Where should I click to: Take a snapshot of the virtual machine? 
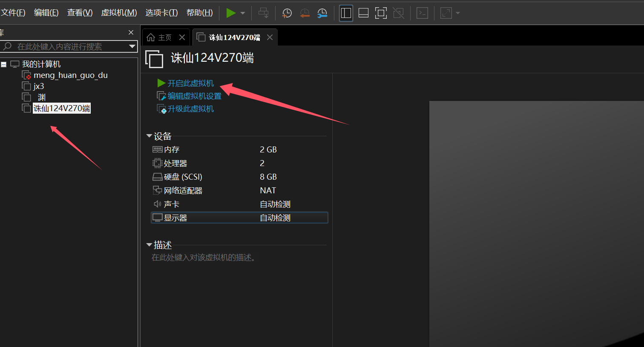click(x=287, y=13)
